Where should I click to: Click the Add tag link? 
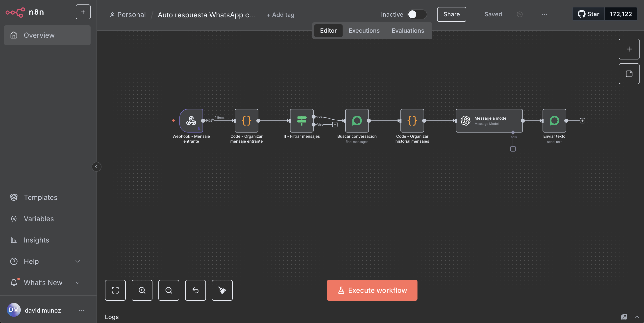[280, 15]
